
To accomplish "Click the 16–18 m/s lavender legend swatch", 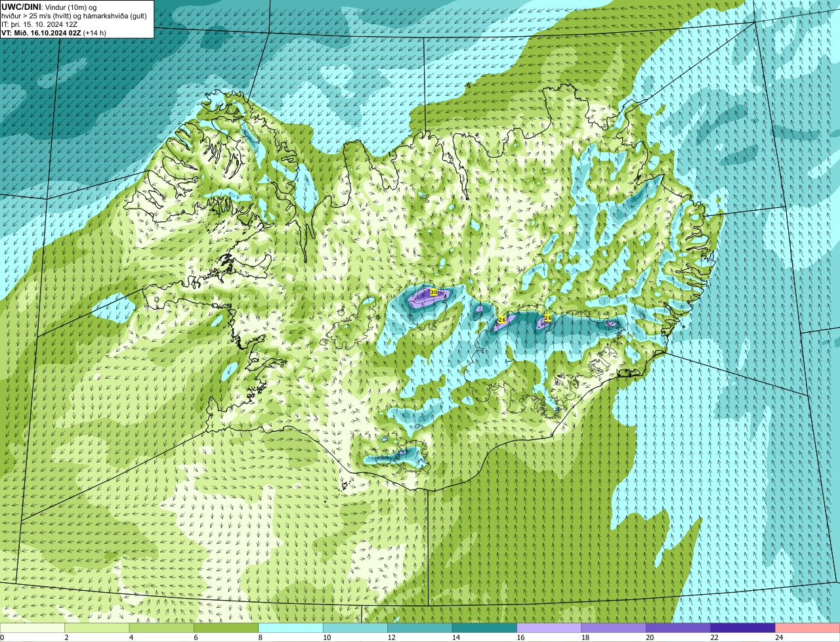I will (x=549, y=628).
